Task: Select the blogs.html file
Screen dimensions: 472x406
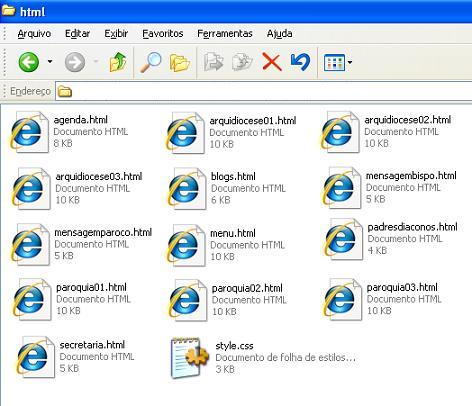Action: coord(233,176)
